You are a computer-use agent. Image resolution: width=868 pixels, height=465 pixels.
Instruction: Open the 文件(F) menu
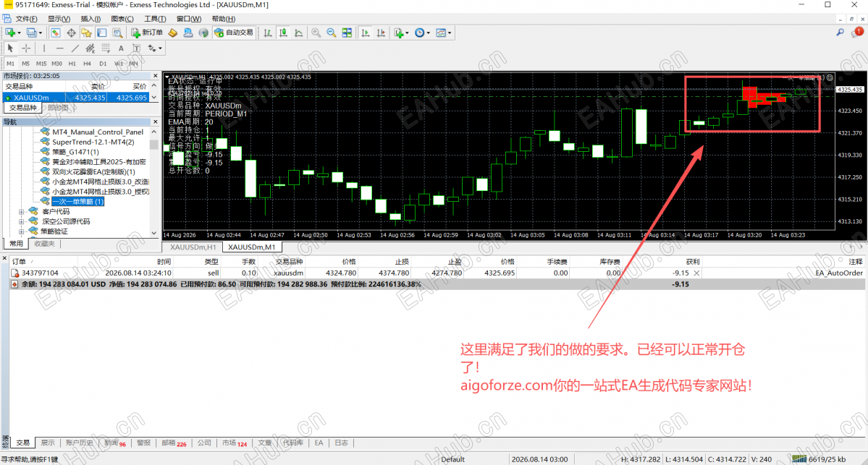click(26, 19)
